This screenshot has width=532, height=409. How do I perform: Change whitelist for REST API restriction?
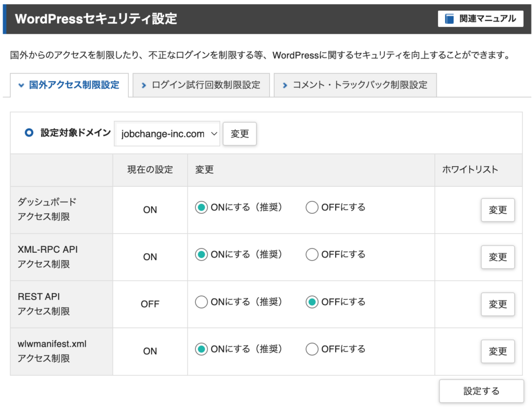click(497, 305)
